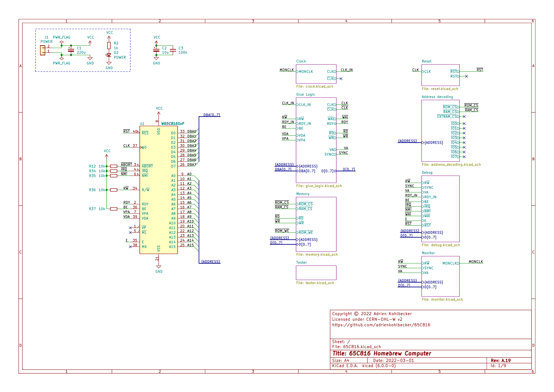Select the R36 10k resistor symbol
This screenshot has width=554, height=392.
point(114,190)
